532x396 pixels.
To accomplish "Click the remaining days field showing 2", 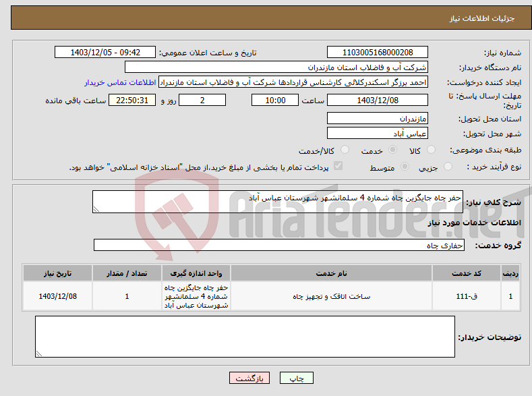I will (202, 100).
